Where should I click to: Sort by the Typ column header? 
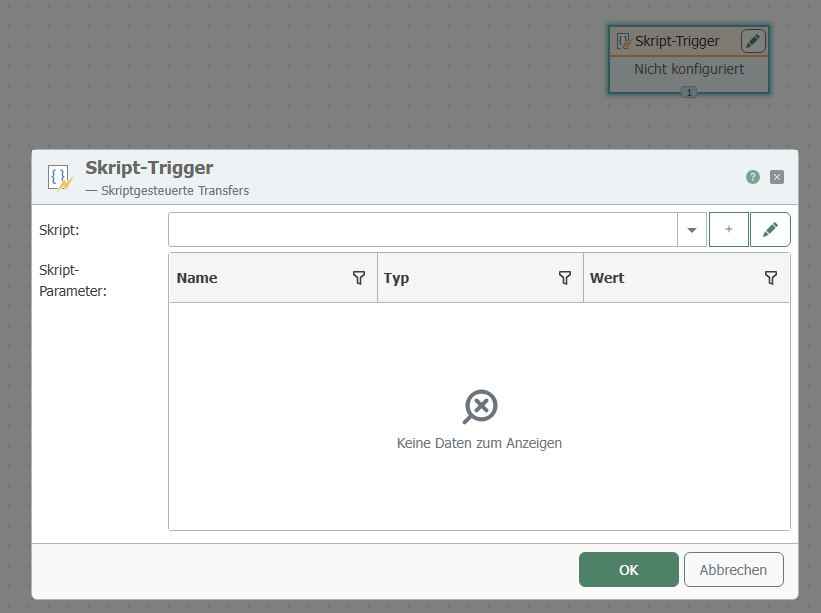[x=397, y=278]
